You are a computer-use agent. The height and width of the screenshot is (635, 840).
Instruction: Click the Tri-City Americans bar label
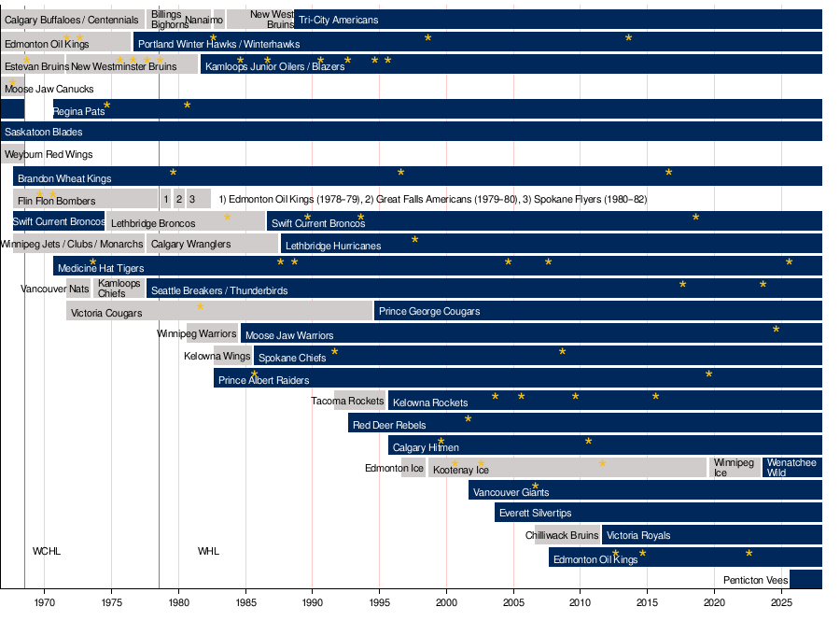pos(338,20)
